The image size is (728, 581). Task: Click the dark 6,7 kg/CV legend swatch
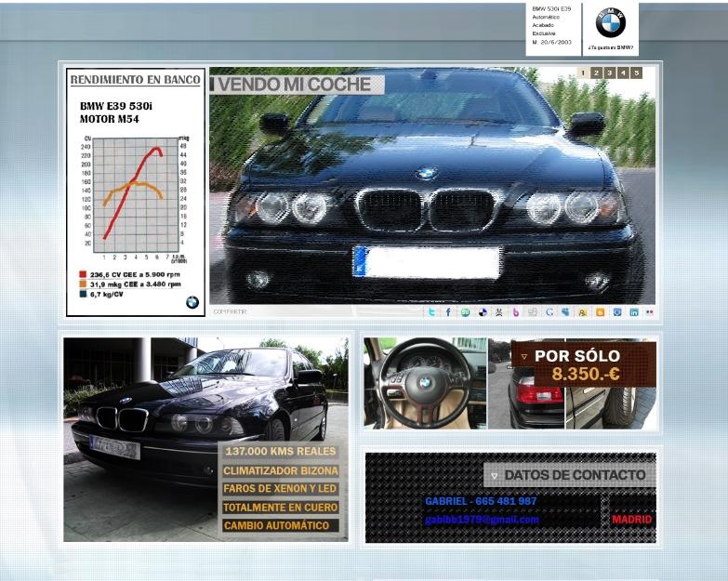(83, 294)
